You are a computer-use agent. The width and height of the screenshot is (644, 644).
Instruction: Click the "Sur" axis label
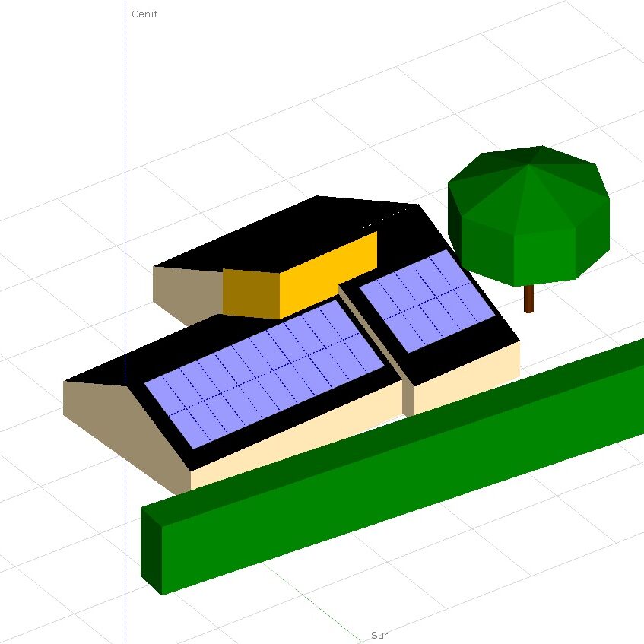[x=379, y=635]
